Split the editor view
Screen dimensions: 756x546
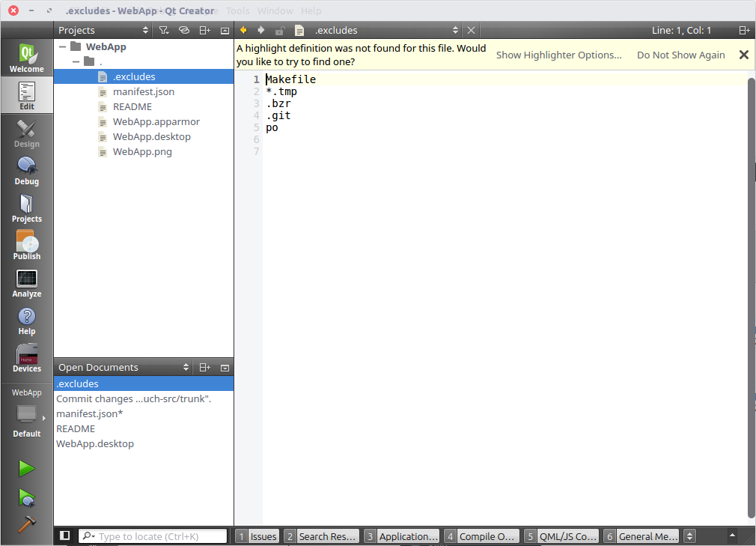coord(745,31)
